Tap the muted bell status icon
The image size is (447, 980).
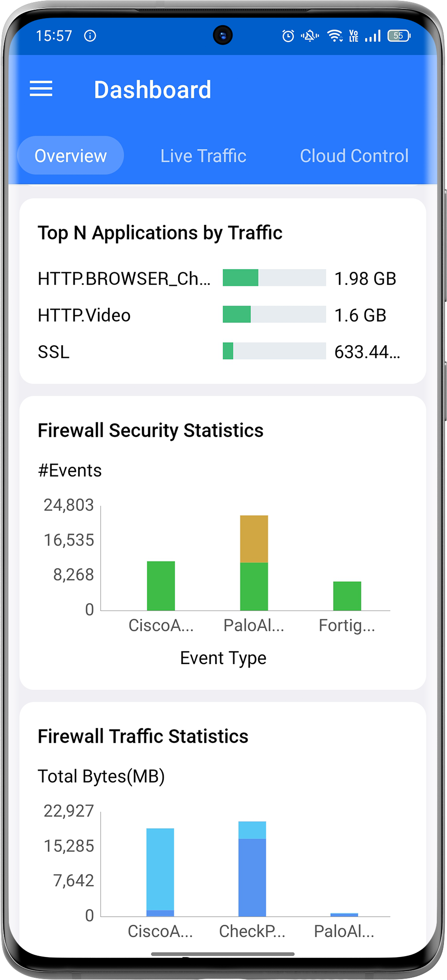click(310, 36)
